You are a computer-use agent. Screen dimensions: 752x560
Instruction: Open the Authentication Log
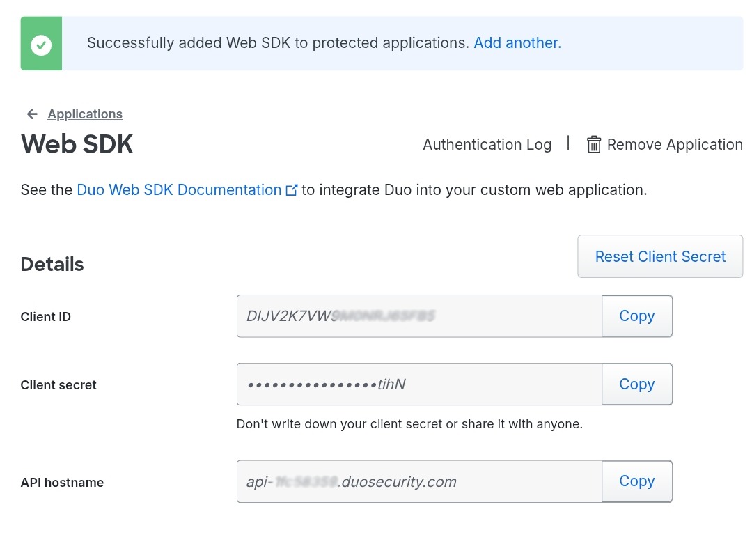(x=487, y=144)
